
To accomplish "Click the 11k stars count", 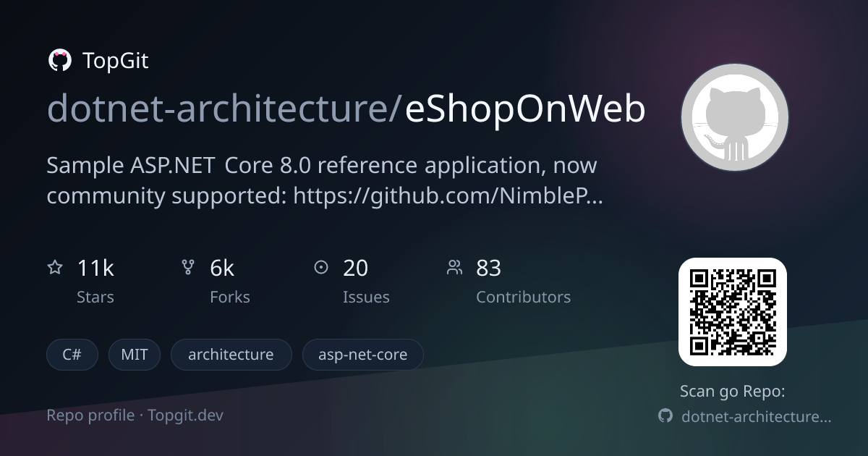I will pyautogui.click(x=95, y=268).
